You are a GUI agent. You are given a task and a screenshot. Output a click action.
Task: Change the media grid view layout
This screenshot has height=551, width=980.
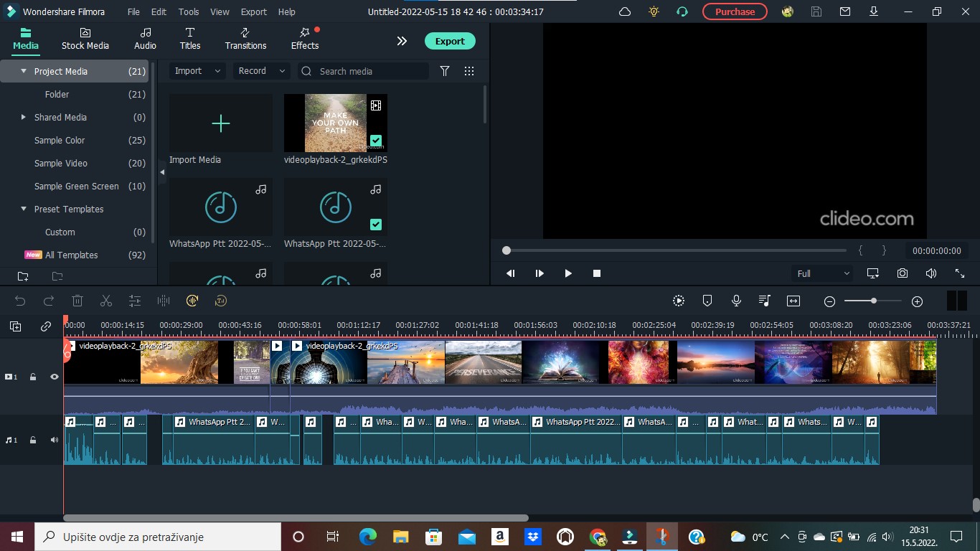point(469,71)
